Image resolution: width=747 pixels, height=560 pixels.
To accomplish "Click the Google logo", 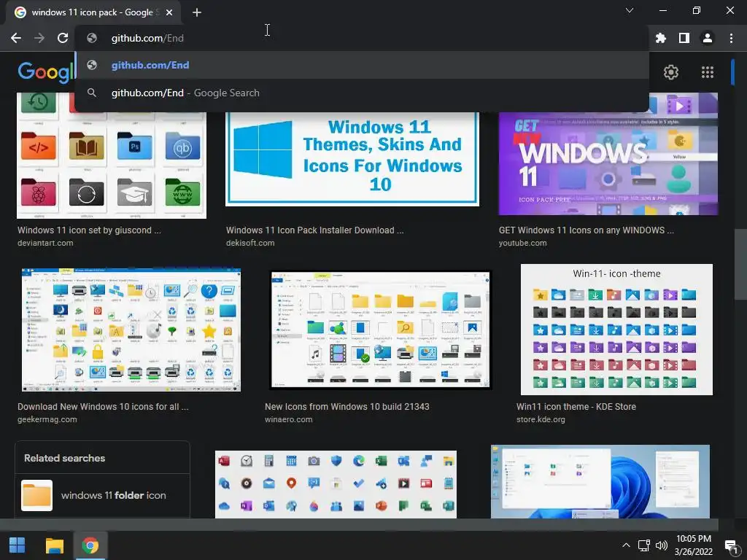I will (x=46, y=73).
